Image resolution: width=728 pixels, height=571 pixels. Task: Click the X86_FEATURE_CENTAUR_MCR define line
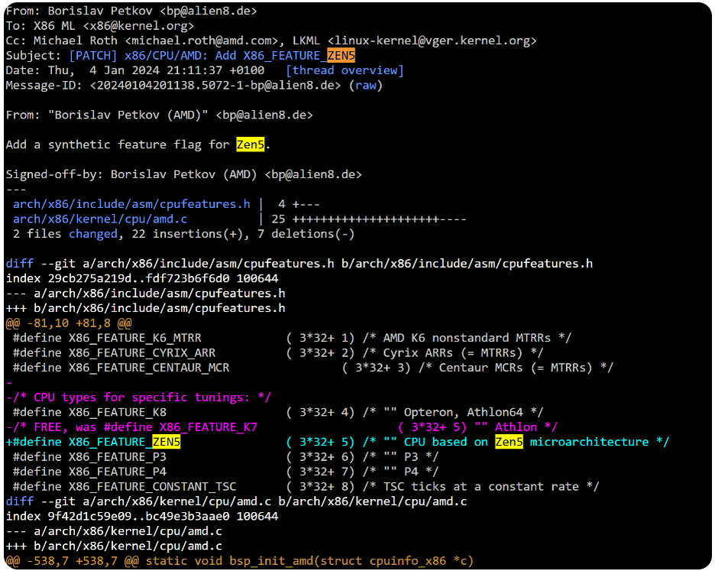pyautogui.click(x=313, y=368)
